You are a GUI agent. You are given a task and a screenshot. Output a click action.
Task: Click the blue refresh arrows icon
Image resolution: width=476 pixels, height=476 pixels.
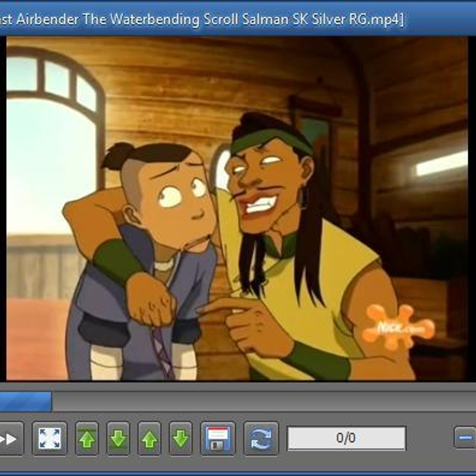[x=261, y=439]
